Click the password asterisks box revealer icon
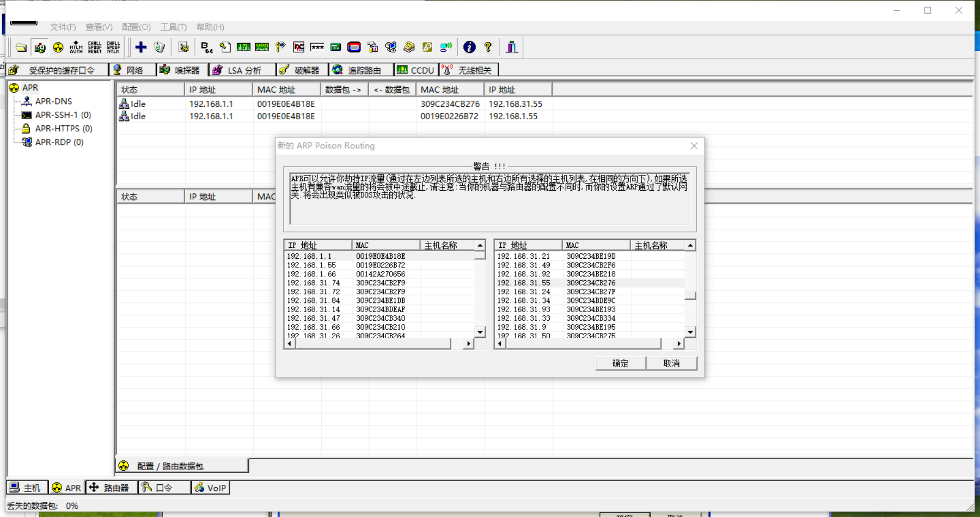This screenshot has height=517, width=980. pyautogui.click(x=317, y=47)
